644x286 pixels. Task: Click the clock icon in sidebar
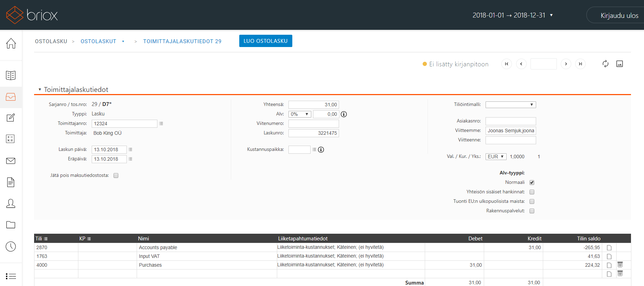11,246
